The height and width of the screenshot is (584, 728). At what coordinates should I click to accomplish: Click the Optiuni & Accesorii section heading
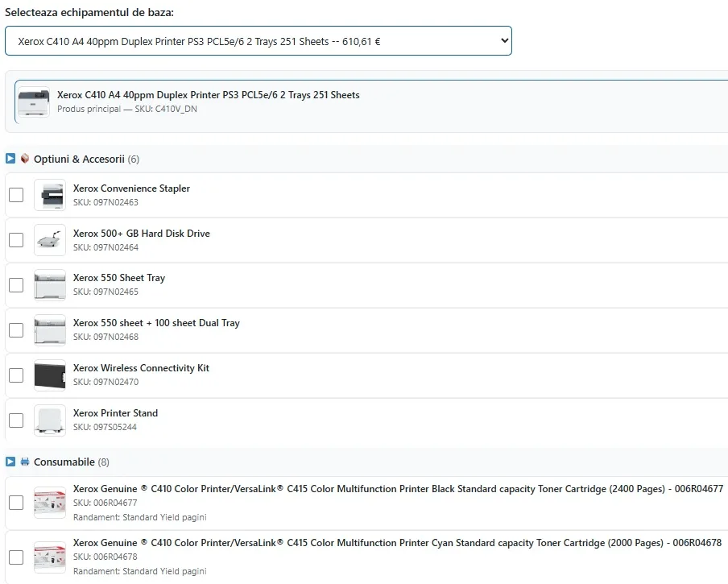click(x=79, y=159)
